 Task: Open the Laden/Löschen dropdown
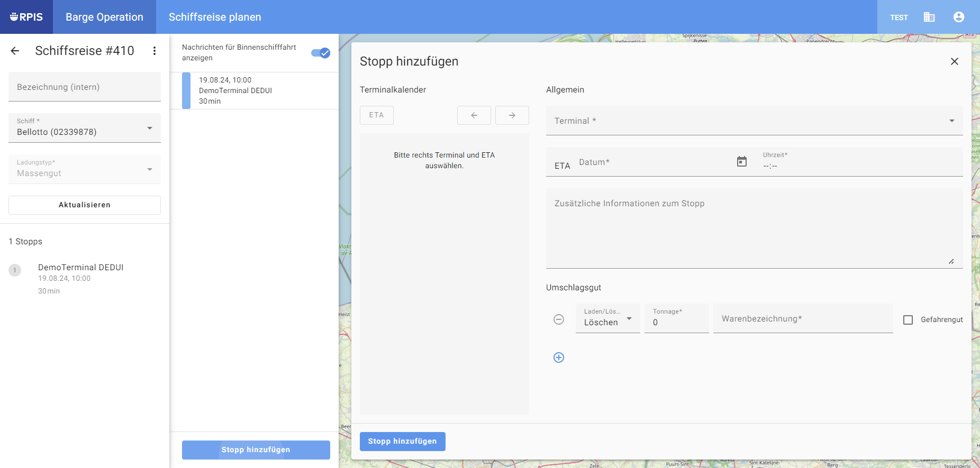click(607, 319)
